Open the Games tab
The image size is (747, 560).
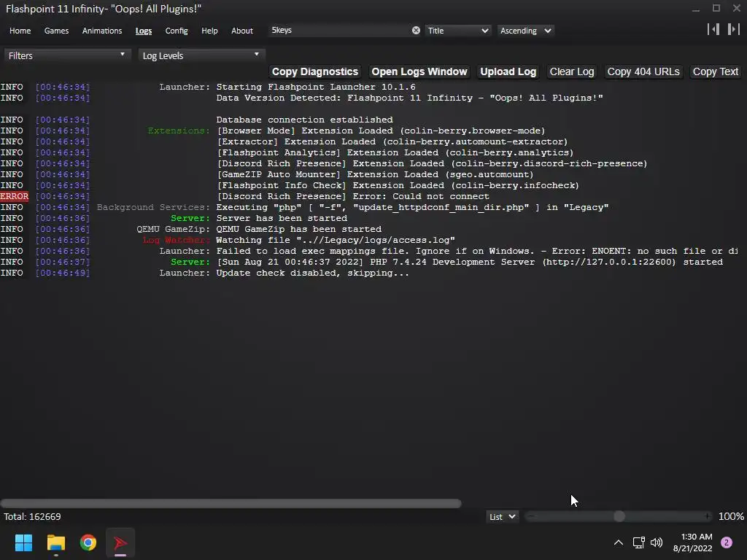(56, 31)
